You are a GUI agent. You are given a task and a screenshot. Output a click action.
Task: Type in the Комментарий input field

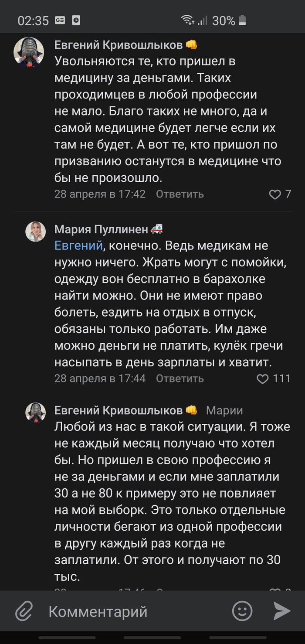click(131, 611)
